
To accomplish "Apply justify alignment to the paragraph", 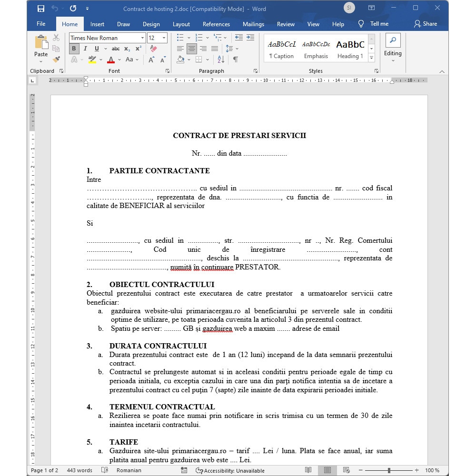I will pyautogui.click(x=214, y=49).
